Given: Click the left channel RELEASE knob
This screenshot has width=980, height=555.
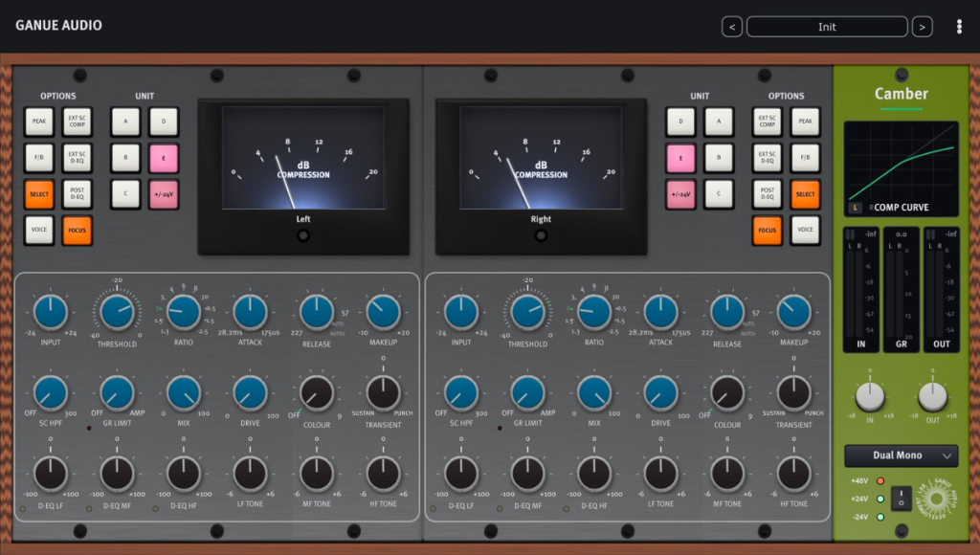Looking at the screenshot, I should click(x=317, y=312).
